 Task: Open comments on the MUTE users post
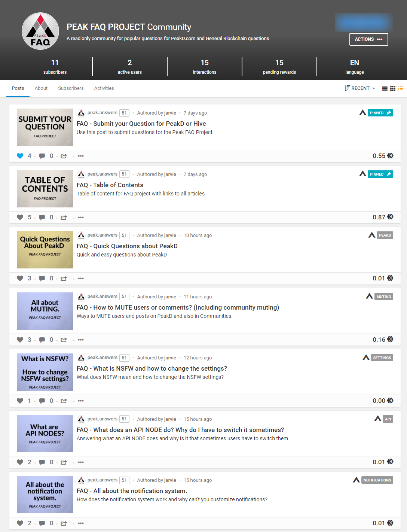click(x=42, y=340)
